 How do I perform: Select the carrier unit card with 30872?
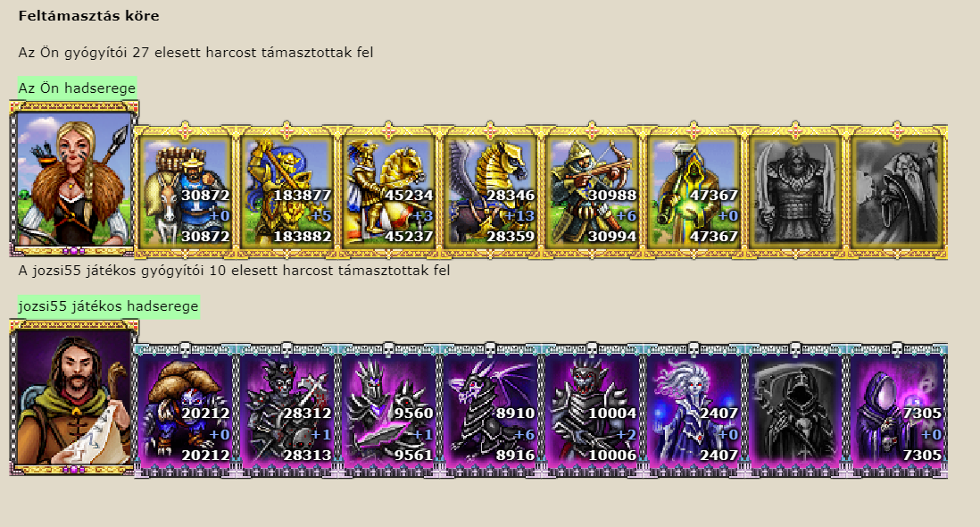pyautogui.click(x=185, y=191)
